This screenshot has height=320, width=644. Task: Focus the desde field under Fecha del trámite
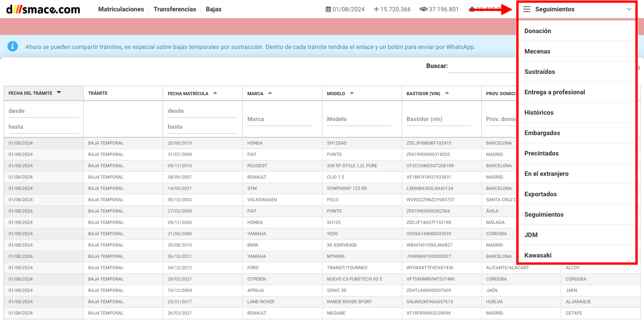point(43,111)
